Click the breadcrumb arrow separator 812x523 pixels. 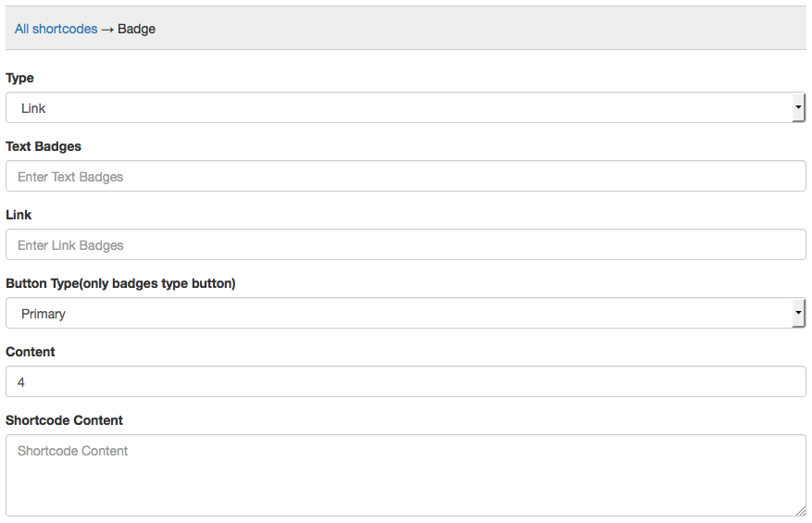(x=107, y=29)
